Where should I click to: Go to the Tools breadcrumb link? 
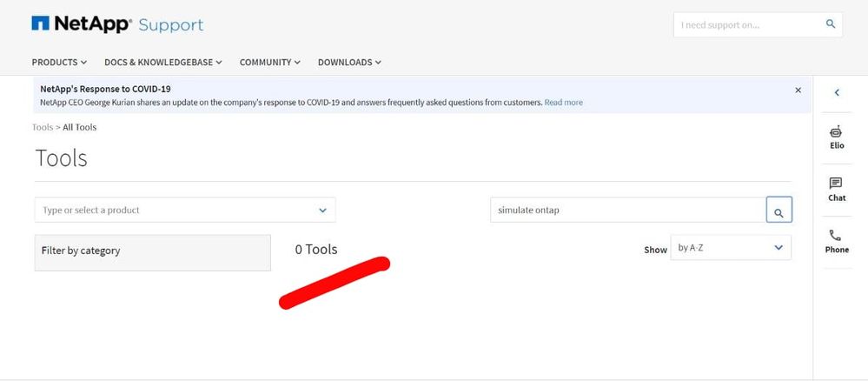(43, 127)
